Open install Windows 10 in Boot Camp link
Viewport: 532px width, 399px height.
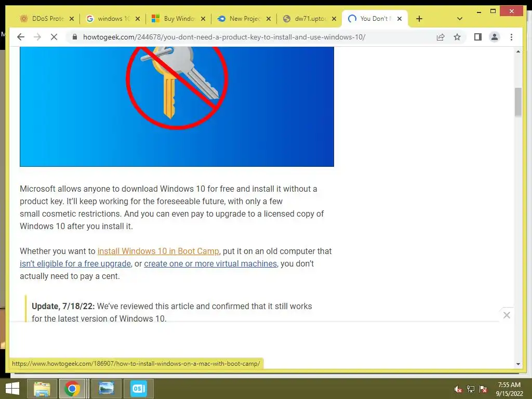pyautogui.click(x=158, y=251)
